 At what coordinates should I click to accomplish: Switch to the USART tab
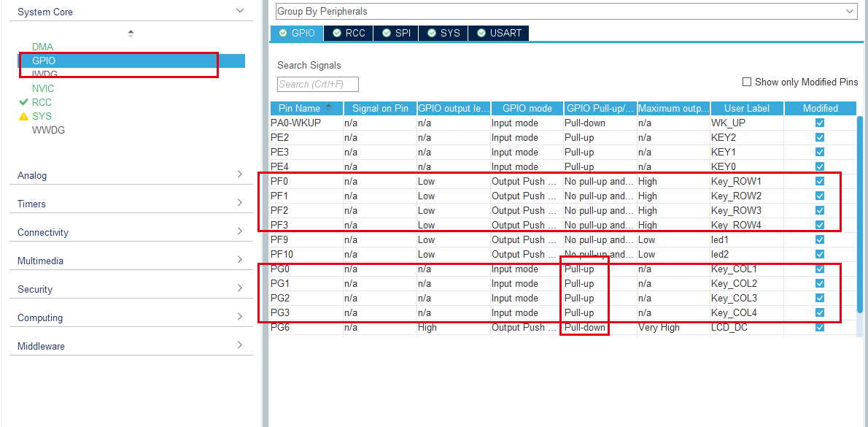point(499,33)
